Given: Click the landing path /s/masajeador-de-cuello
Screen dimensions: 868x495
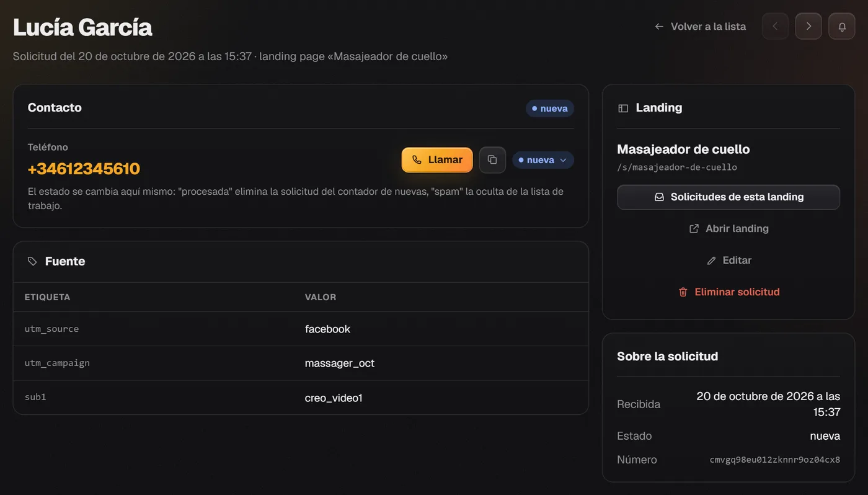Looking at the screenshot, I should coord(677,167).
